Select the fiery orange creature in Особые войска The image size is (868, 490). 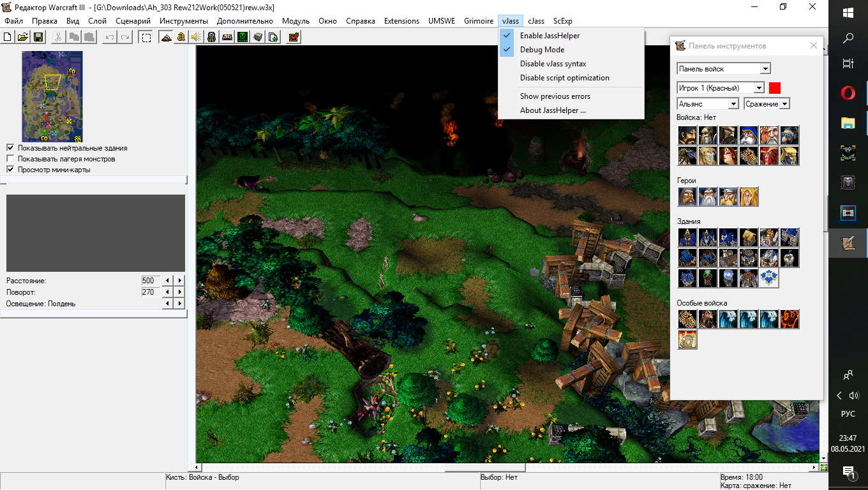coord(789,319)
